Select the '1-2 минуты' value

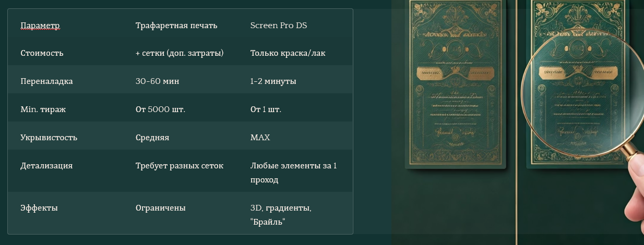click(x=273, y=81)
